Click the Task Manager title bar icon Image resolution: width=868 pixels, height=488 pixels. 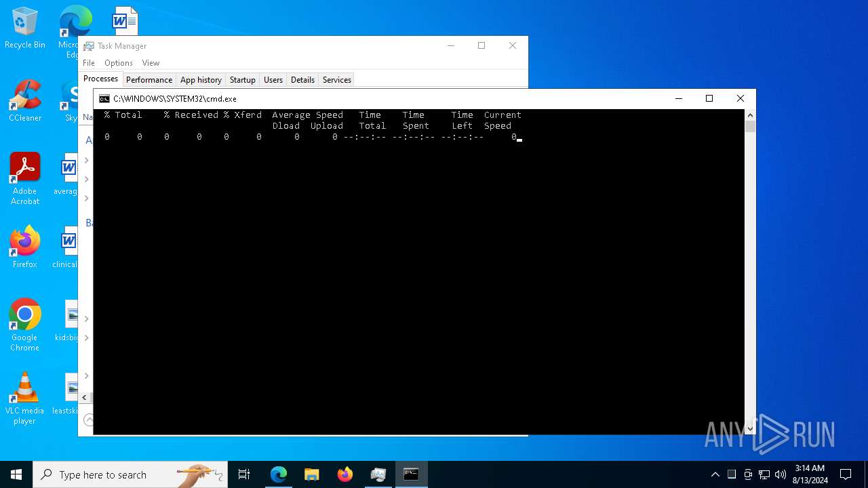pos(89,46)
